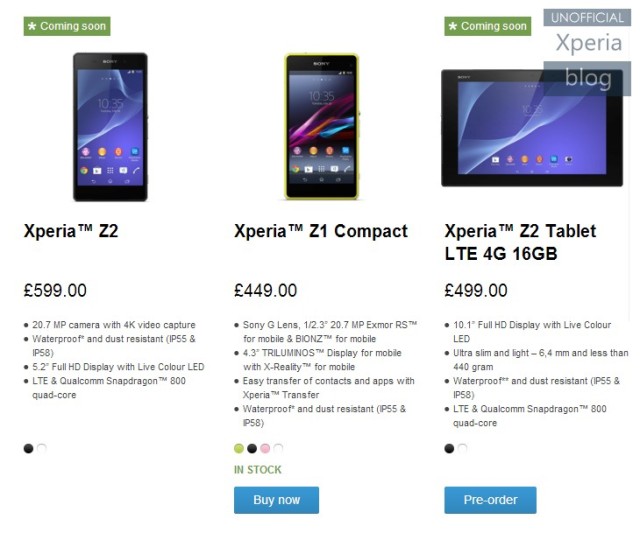Open Xperia™ Z2 Tablet LTE 4G title
Image resolution: width=640 pixels, height=540 pixels.
[520, 242]
